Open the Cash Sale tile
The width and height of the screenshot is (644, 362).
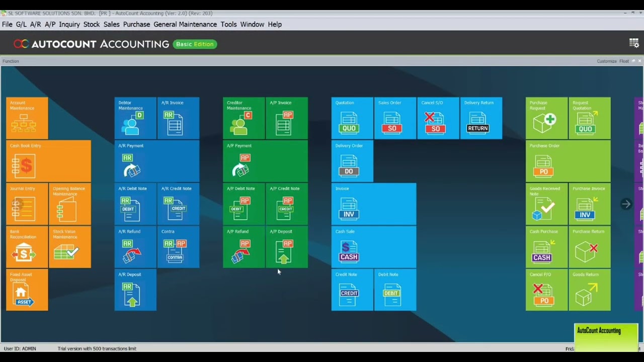(374, 247)
